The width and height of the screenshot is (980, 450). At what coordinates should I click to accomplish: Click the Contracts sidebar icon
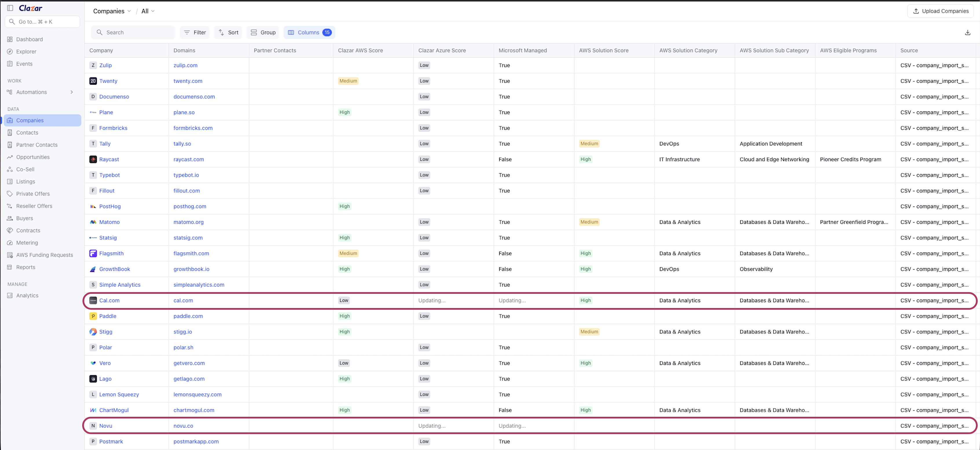[10, 230]
